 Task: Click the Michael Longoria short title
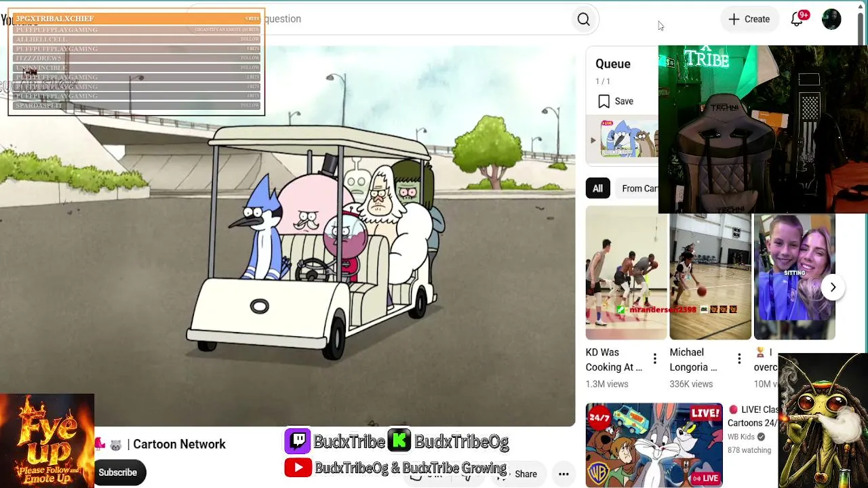click(x=693, y=360)
